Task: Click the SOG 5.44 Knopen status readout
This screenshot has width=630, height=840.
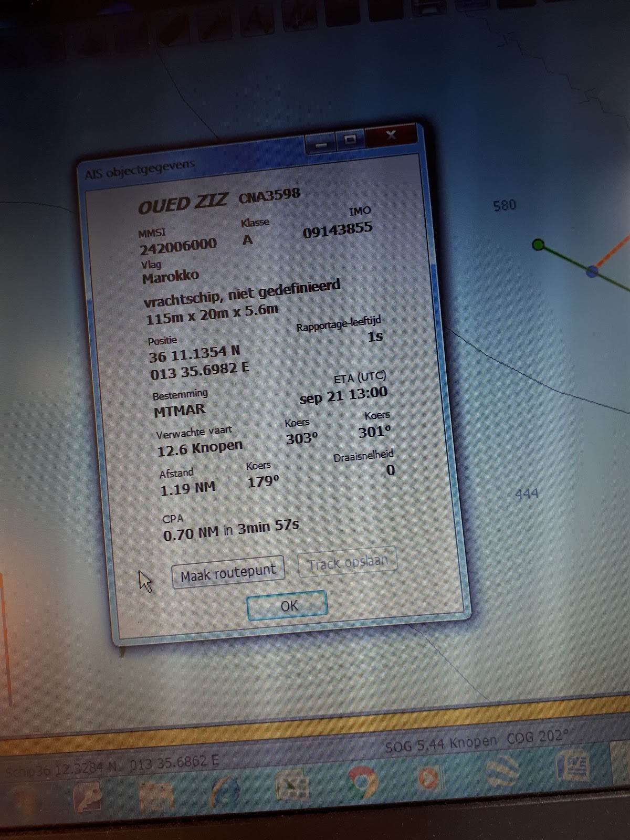Action: click(x=441, y=744)
